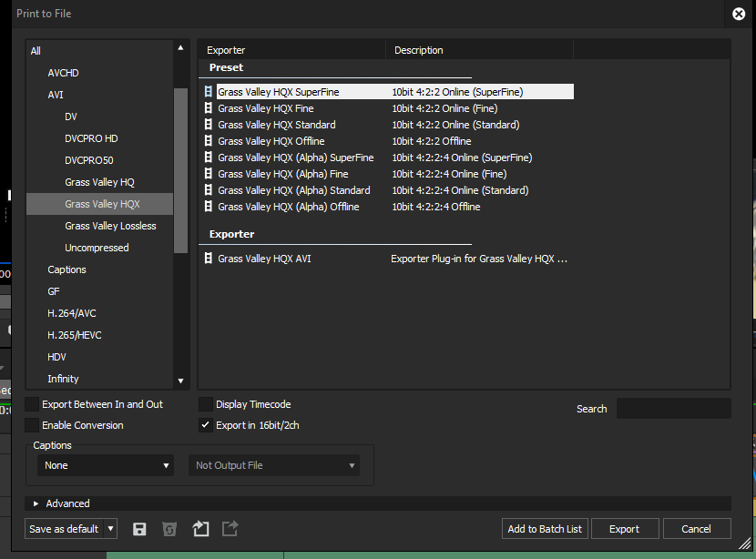Image resolution: width=756 pixels, height=559 pixels.
Task: Select the DVCPRO50 category
Action: (x=89, y=160)
